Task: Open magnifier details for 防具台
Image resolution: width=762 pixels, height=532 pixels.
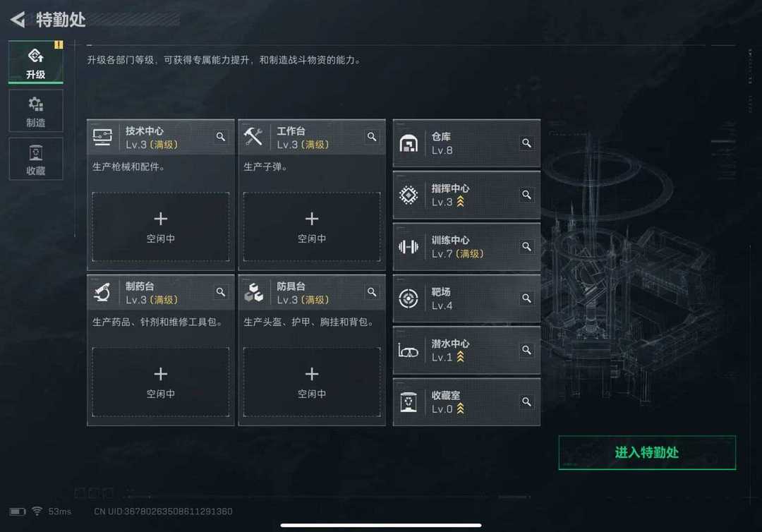Action: [372, 292]
